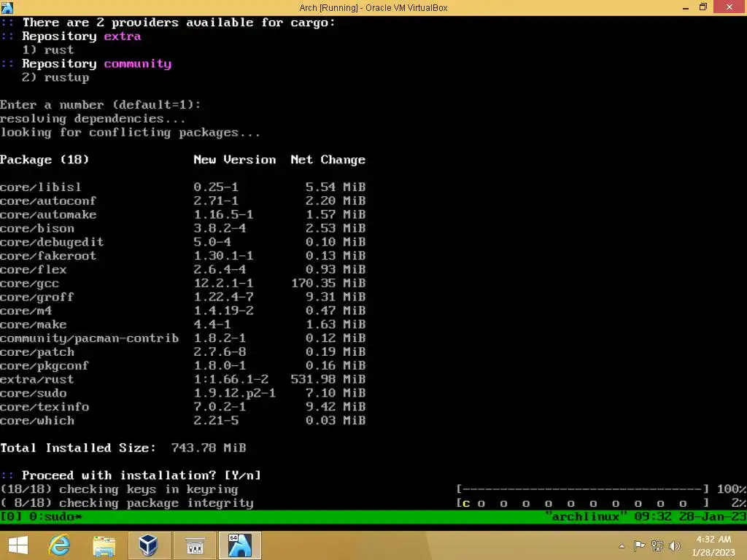Click the 100% progress value
Image resolution: width=747 pixels, height=560 pixels.
(731, 489)
